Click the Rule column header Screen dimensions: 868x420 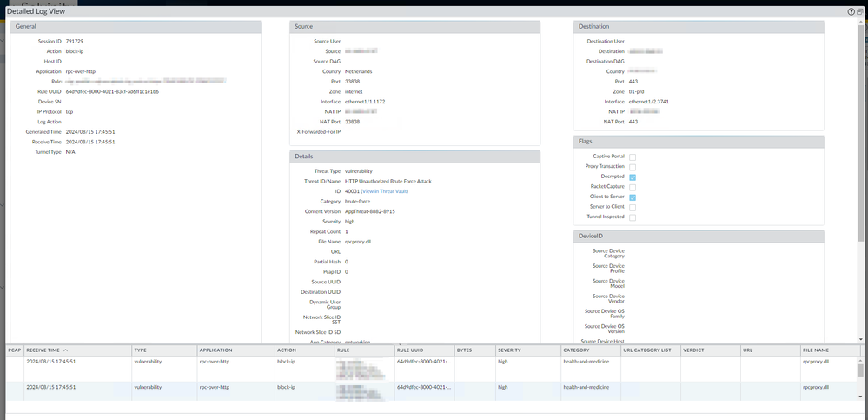(x=364, y=350)
